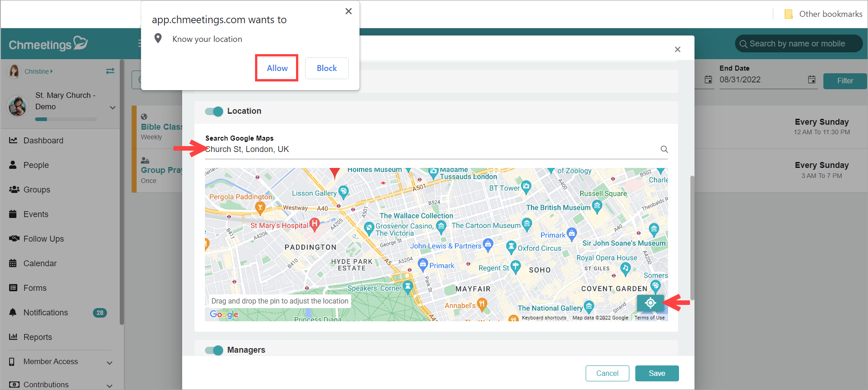Click the red location pin on the map

point(335,173)
